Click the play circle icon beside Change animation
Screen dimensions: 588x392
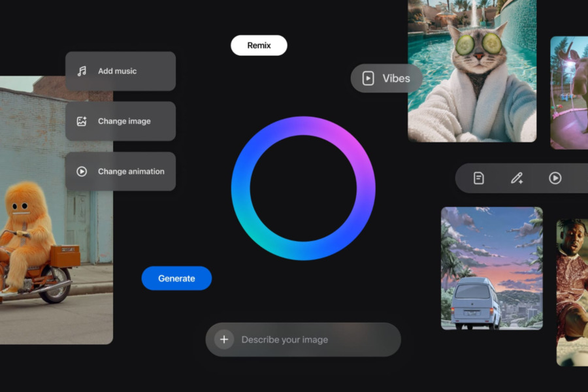[x=82, y=171]
